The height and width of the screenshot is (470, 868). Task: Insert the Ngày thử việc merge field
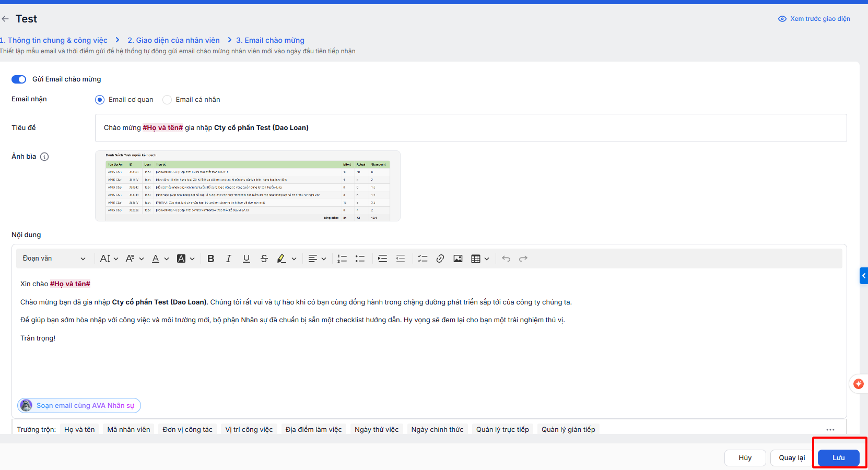coord(377,429)
